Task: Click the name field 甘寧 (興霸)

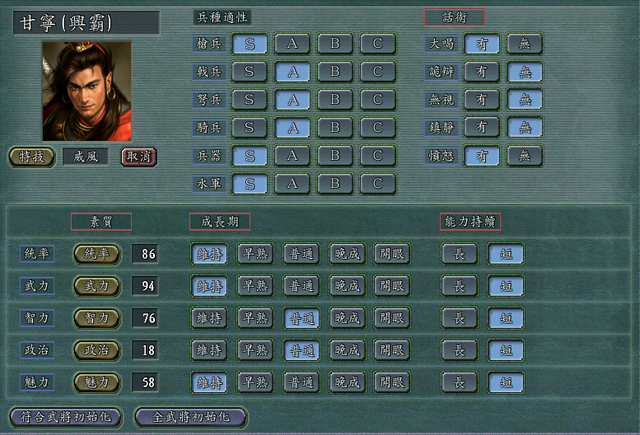Action: [x=86, y=23]
